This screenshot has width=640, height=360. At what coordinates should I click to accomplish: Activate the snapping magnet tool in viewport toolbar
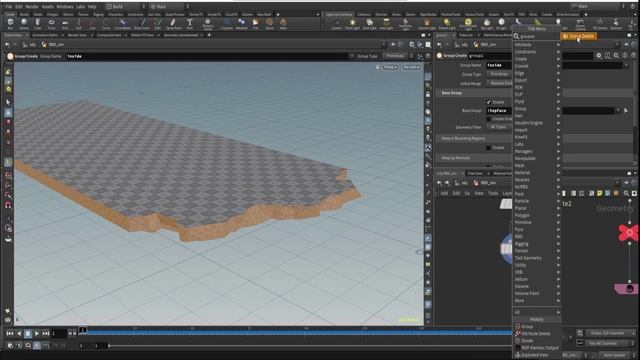[8, 205]
